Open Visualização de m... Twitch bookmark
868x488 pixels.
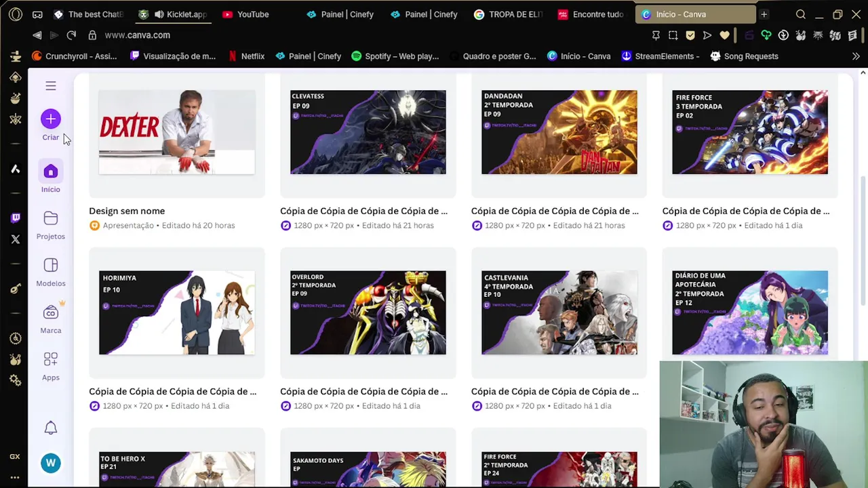tap(172, 56)
